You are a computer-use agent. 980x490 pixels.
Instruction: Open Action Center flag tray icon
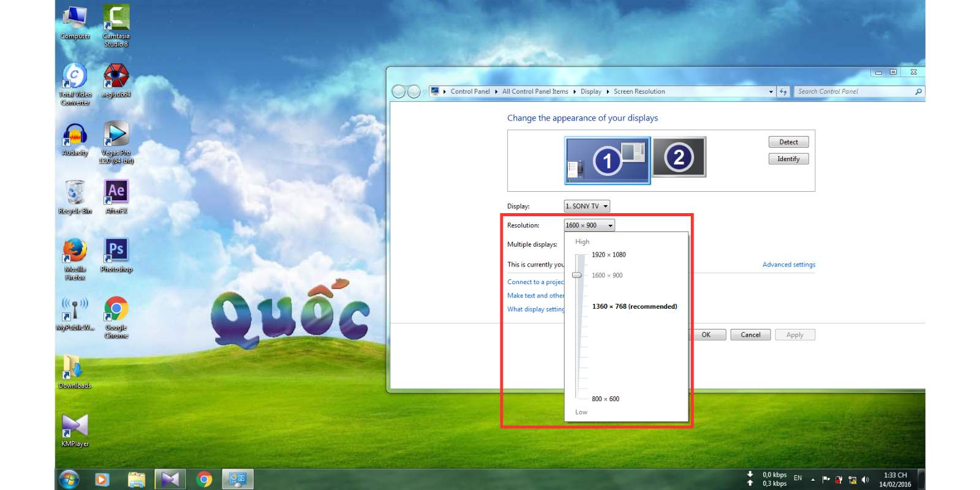[826, 480]
